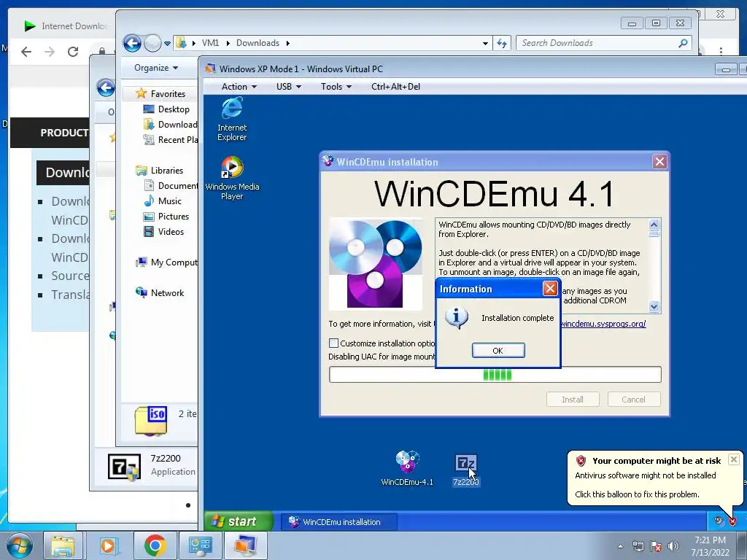
Task: Click the search magnifier icon in Explorer
Action: point(683,43)
